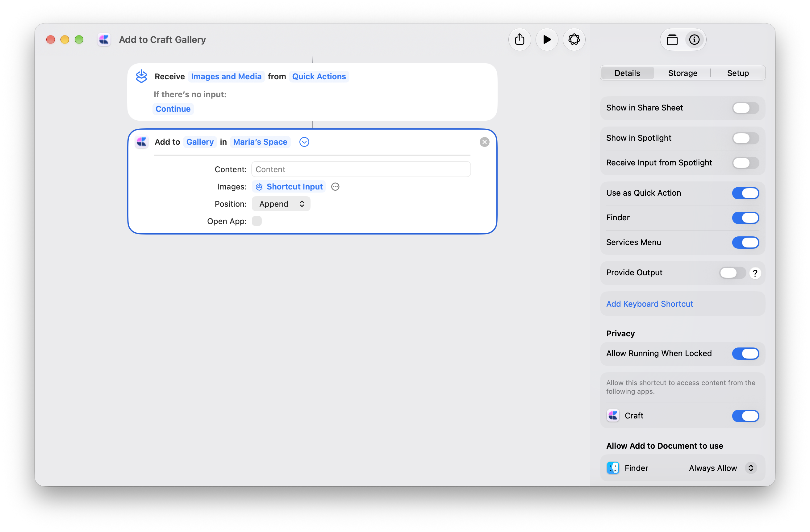This screenshot has height=532, width=810.
Task: Disable Craft content access toggle
Action: click(745, 416)
